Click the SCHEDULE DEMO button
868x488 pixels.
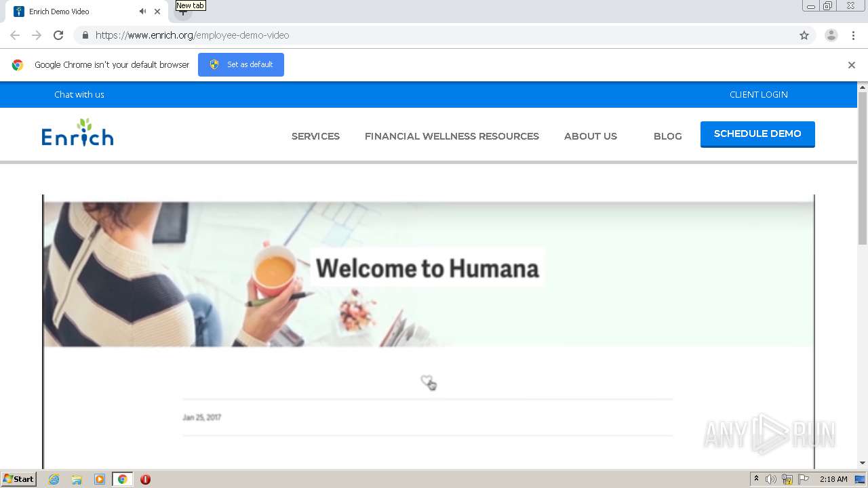757,134
